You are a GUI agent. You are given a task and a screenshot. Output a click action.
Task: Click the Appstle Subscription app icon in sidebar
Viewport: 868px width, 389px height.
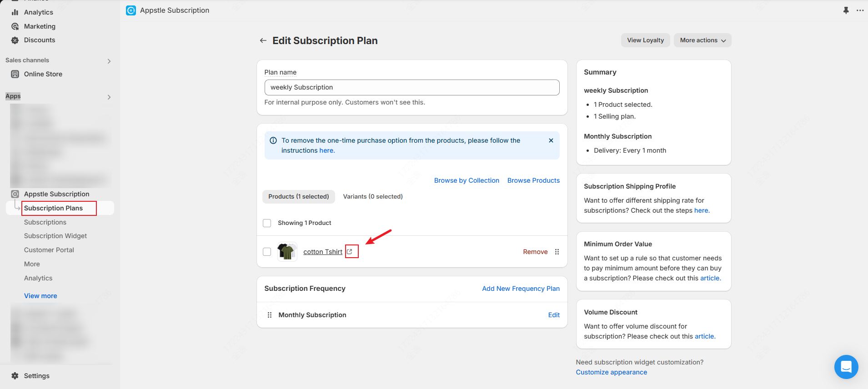click(15, 194)
